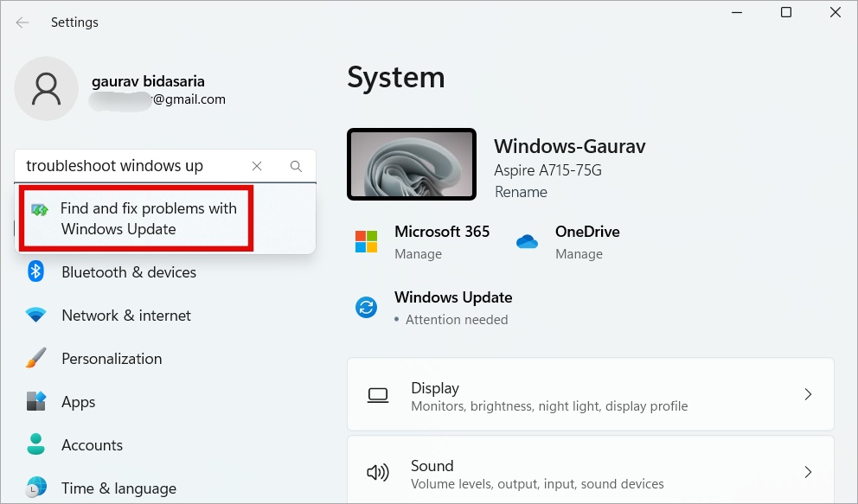Go back using the back arrow
Viewport: 858px width, 504px height.
point(22,22)
